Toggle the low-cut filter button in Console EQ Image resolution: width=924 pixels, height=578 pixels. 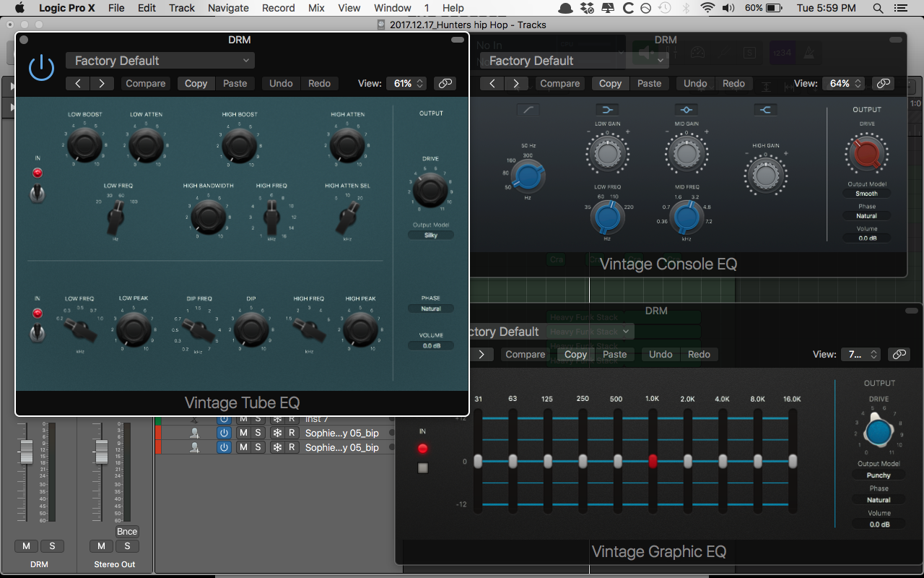528,110
